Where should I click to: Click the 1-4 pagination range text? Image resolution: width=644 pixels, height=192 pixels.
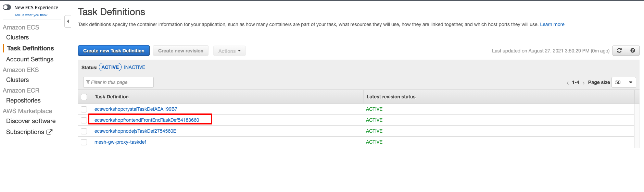coord(576,82)
